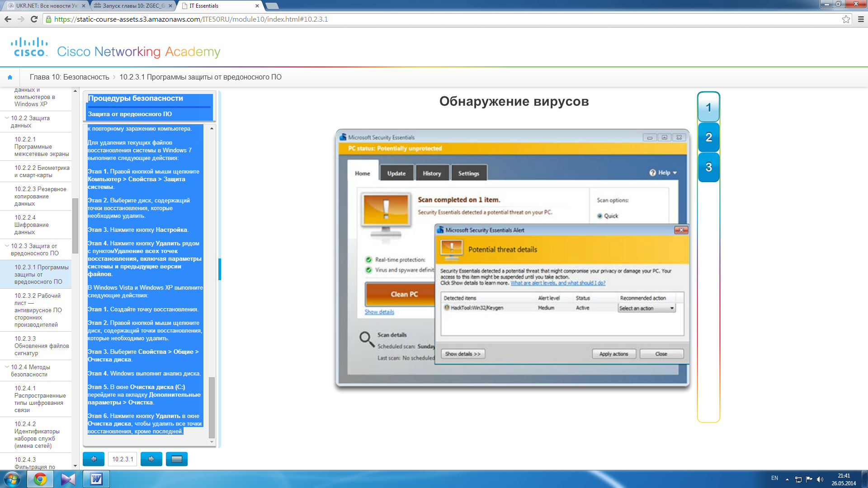Open the Chrome menu
The width and height of the screenshot is (868, 488).
(x=861, y=19)
